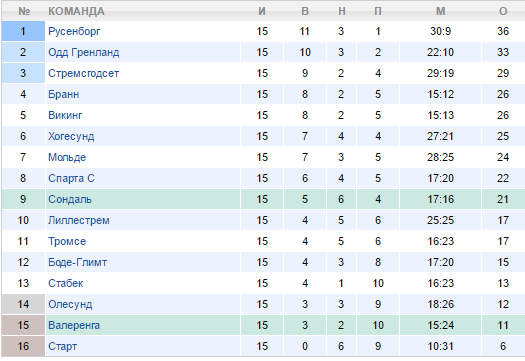Open the Бранн team page

tap(64, 94)
